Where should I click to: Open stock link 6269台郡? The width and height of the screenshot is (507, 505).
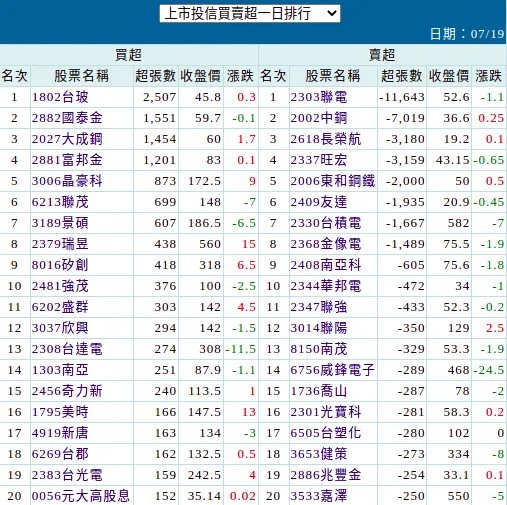coord(60,454)
